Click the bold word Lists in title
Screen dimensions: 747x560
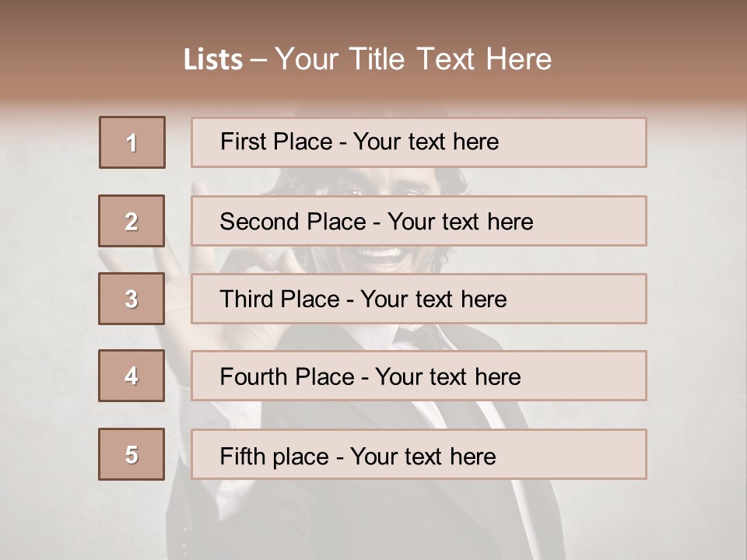pyautogui.click(x=212, y=59)
